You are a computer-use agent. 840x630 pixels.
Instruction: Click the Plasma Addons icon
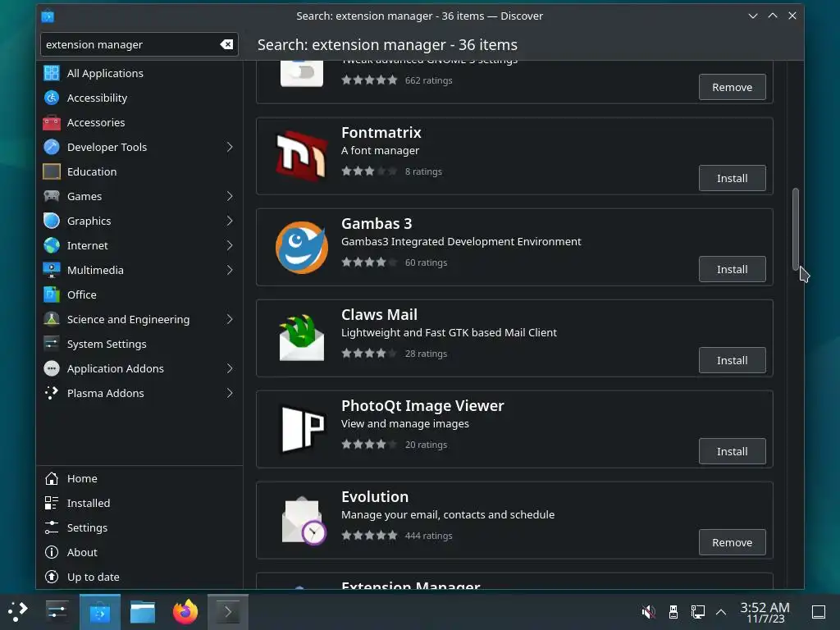click(x=52, y=393)
